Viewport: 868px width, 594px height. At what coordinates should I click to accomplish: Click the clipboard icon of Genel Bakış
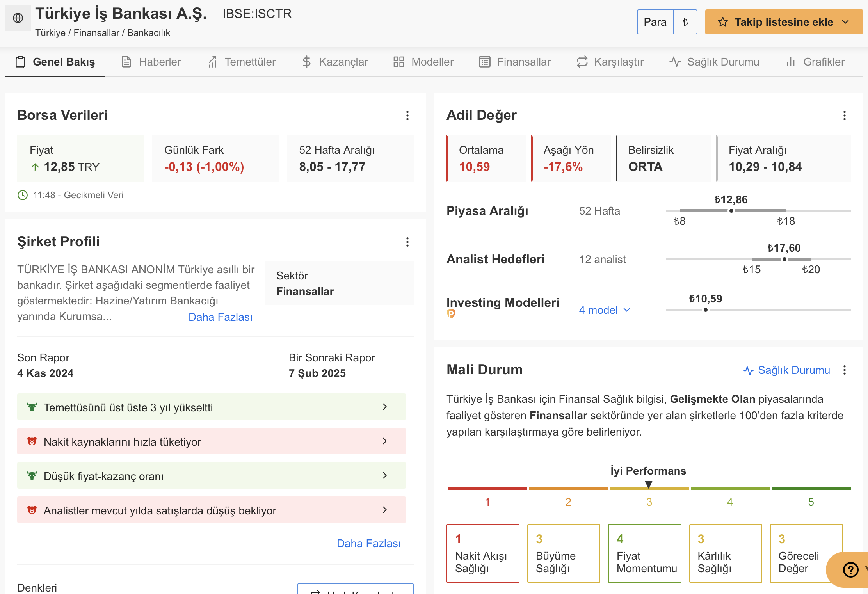coord(20,62)
